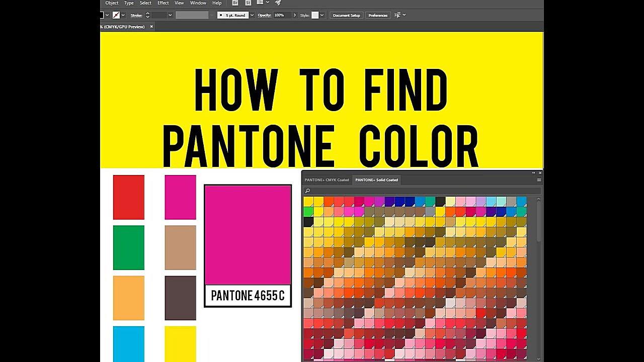The image size is (644, 362).
Task: Expand the opacity slider arrow
Action: click(294, 15)
